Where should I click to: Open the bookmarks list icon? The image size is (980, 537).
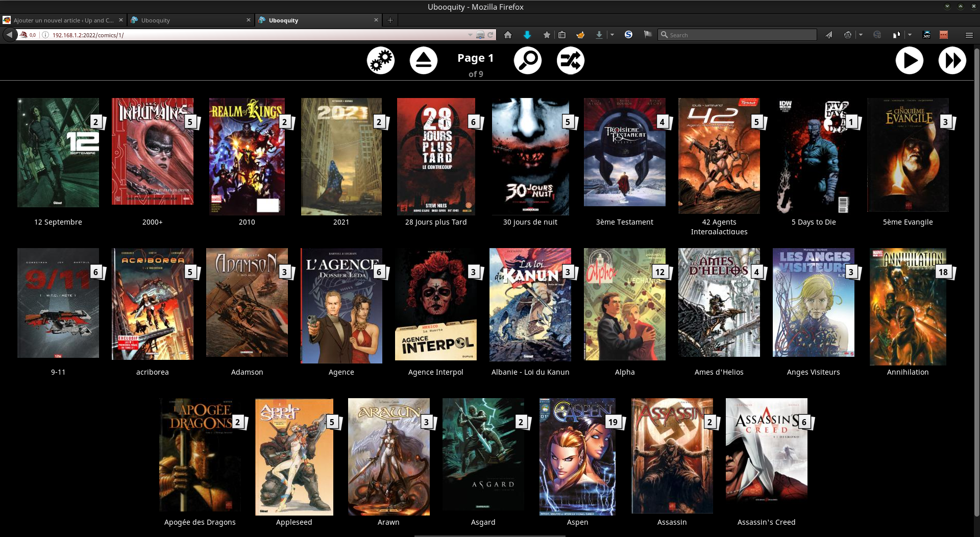562,35
